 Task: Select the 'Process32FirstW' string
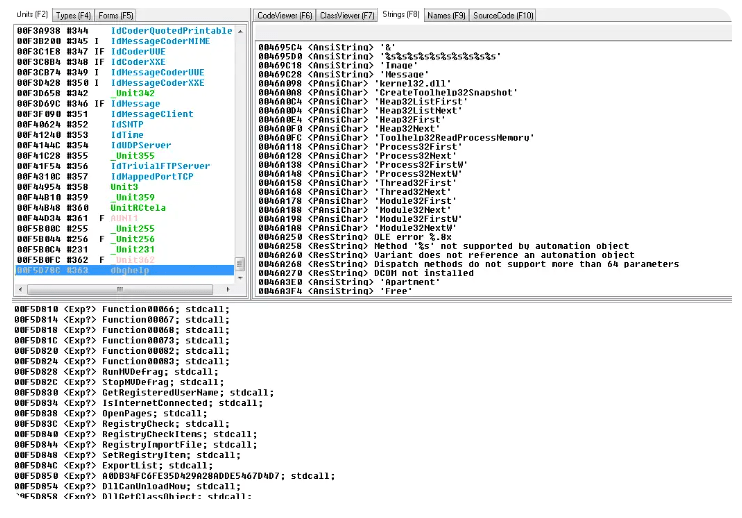tap(363, 165)
